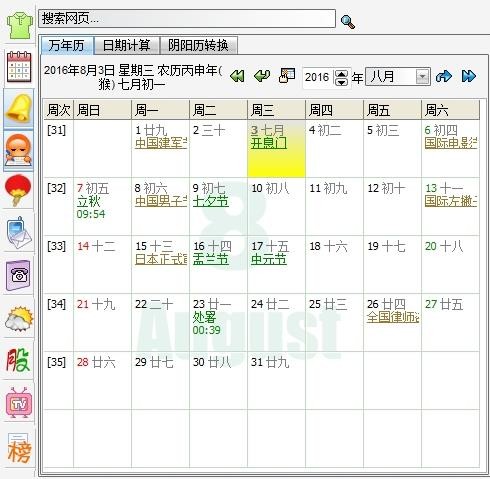The image size is (490, 479).
Task: Select the date 10 初八
Action: tap(276, 207)
